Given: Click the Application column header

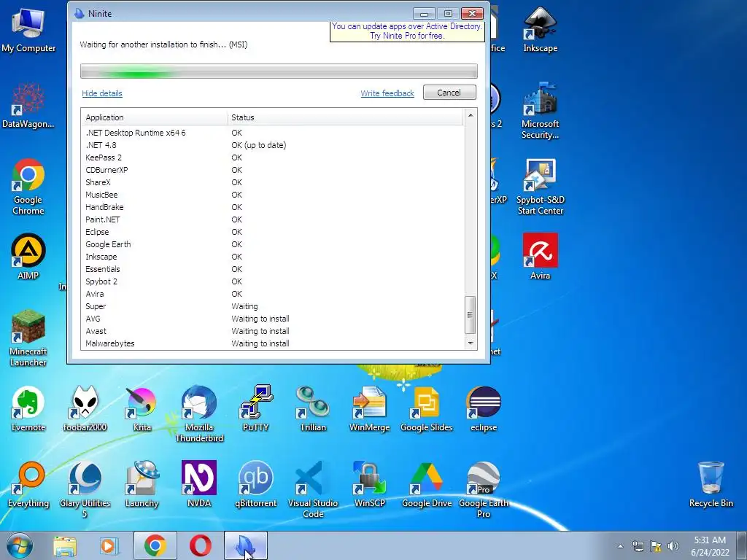Looking at the screenshot, I should tap(155, 117).
